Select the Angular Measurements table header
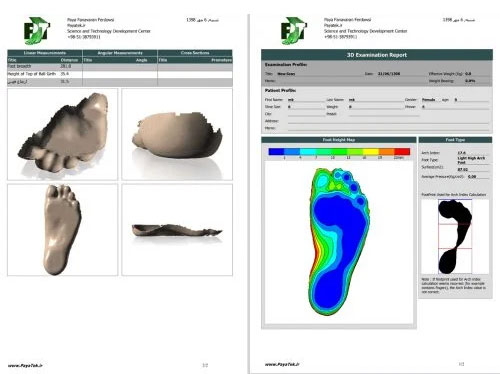This screenshot has width=500, height=374. pyautogui.click(x=120, y=53)
